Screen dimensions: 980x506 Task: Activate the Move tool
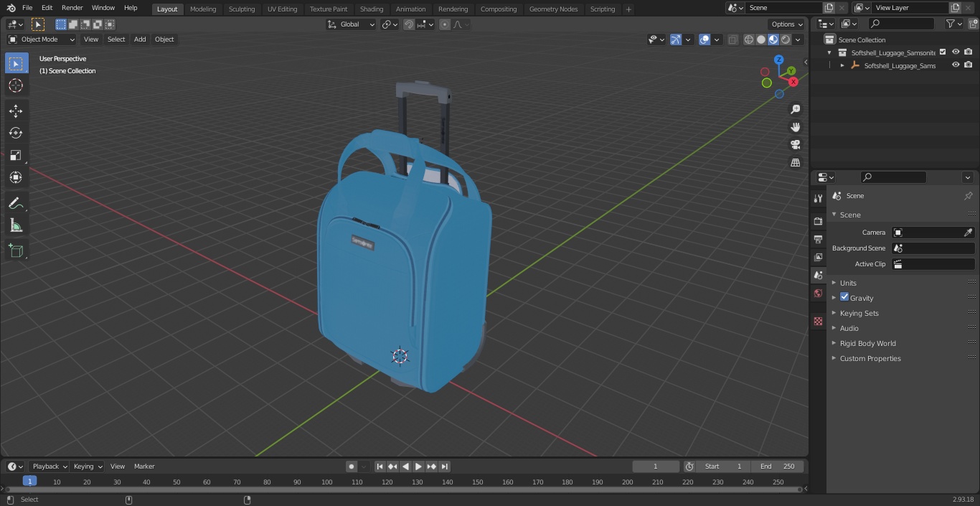[16, 111]
